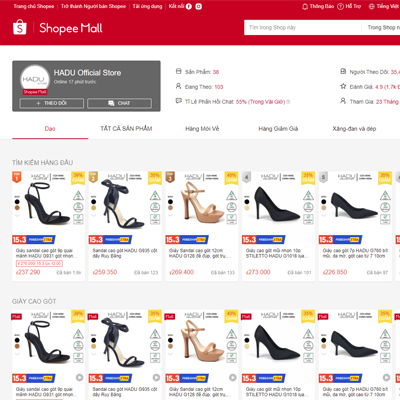Image resolution: width=400 pixels, height=400 pixels.
Task: Click the rank 5 badge on 7p heel card
Action: (x=323, y=177)
